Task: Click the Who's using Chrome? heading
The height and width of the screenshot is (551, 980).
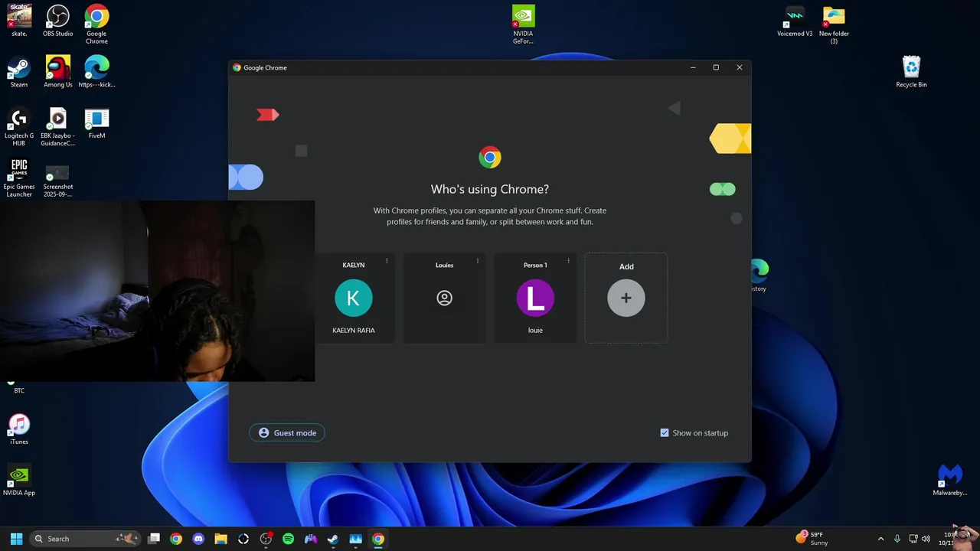Action: (490, 189)
